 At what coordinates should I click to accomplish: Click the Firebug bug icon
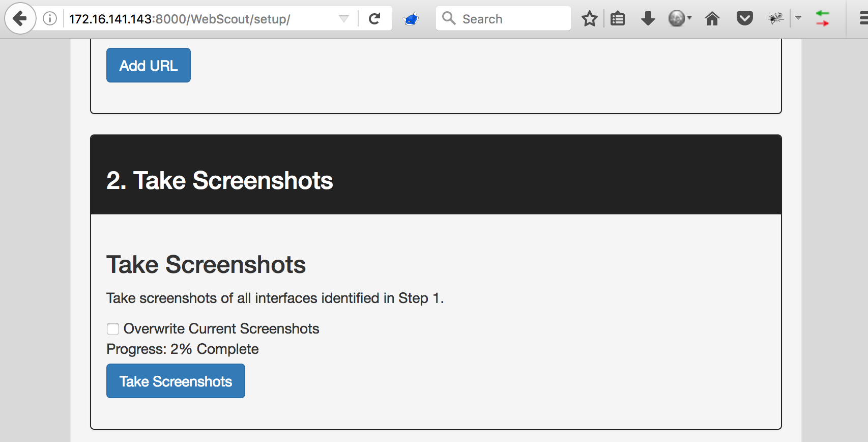point(775,19)
